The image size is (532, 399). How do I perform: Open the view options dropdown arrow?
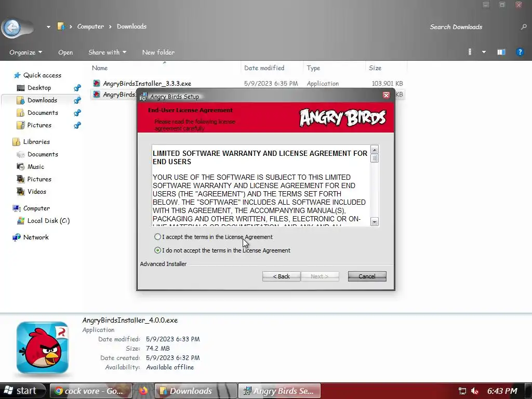coord(484,52)
